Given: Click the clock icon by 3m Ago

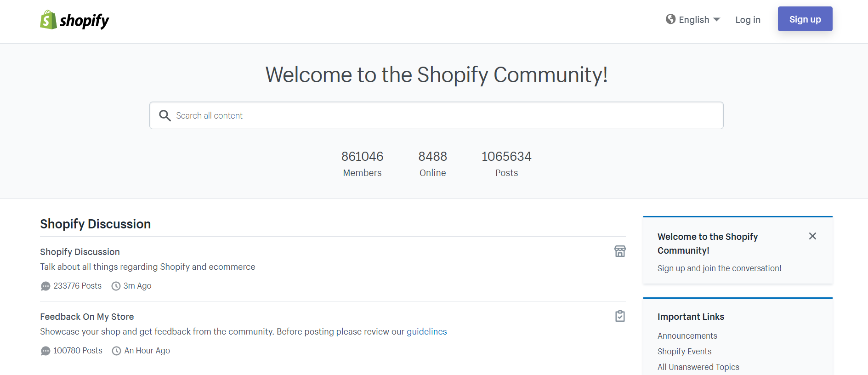Looking at the screenshot, I should [116, 286].
